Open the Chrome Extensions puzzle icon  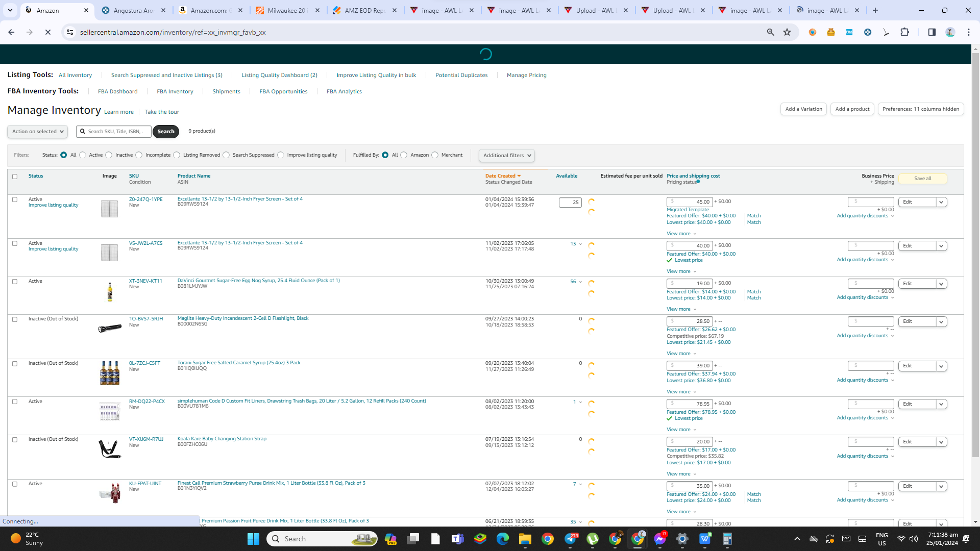click(904, 32)
